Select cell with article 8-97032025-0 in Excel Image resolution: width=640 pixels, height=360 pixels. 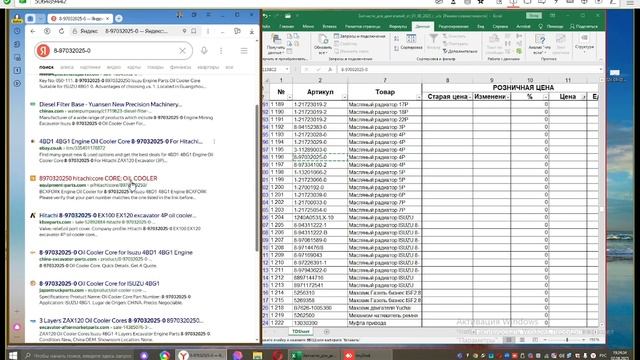(320, 157)
